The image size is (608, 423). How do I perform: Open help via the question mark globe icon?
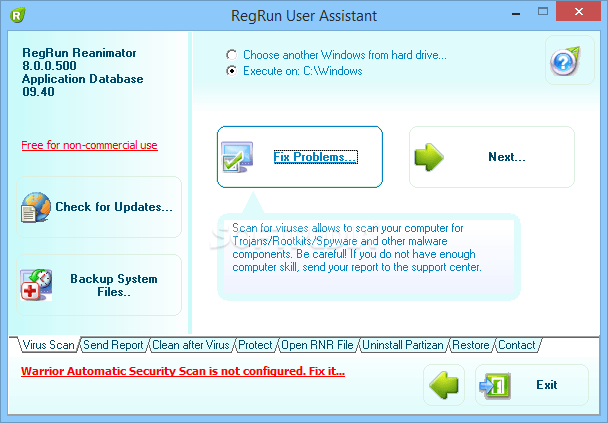point(564,61)
